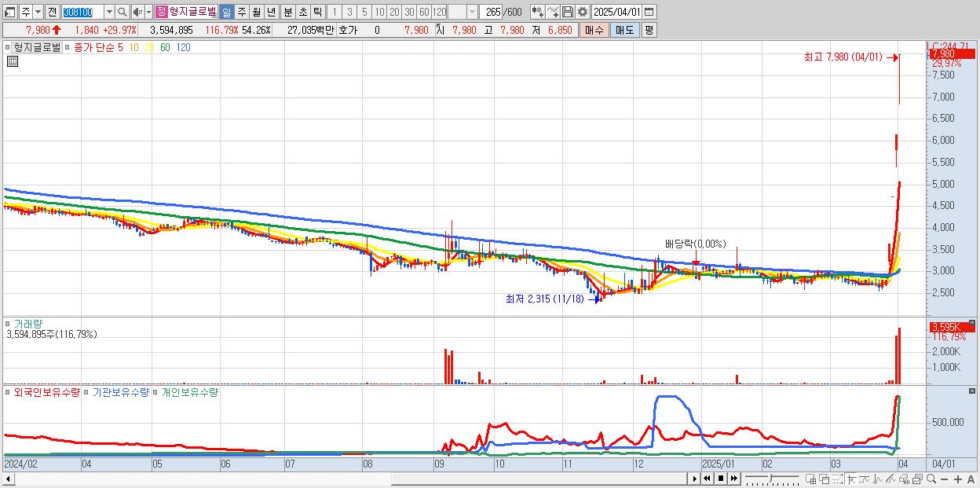The width and height of the screenshot is (980, 488).
Task: Click the rewind button in the replay controls
Action: coord(707,479)
